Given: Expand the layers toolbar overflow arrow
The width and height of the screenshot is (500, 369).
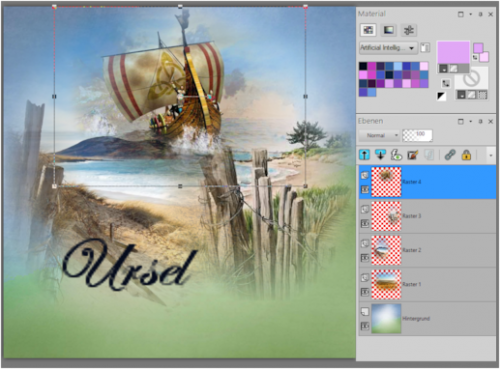Looking at the screenshot, I should point(491,155).
